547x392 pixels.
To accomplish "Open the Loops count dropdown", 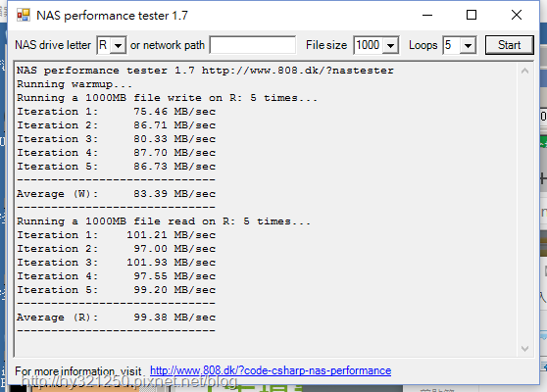I will click(468, 45).
